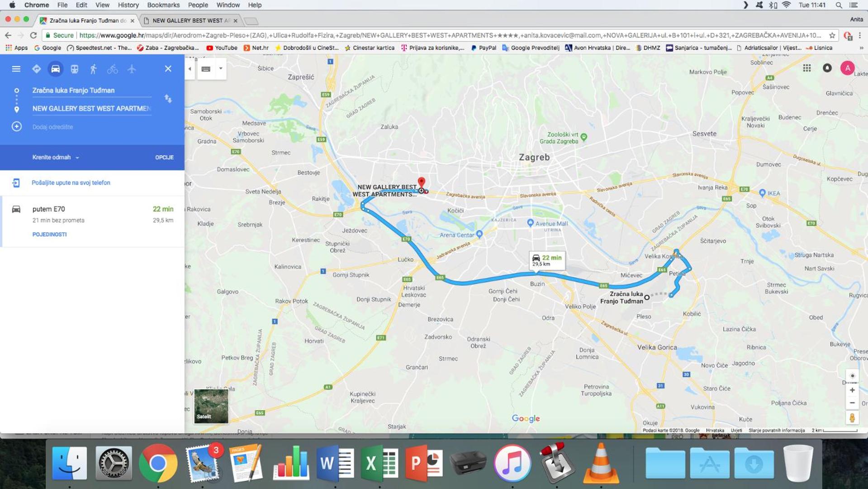Select the public transit travel mode
Screen dimensions: 868x489
pos(75,69)
